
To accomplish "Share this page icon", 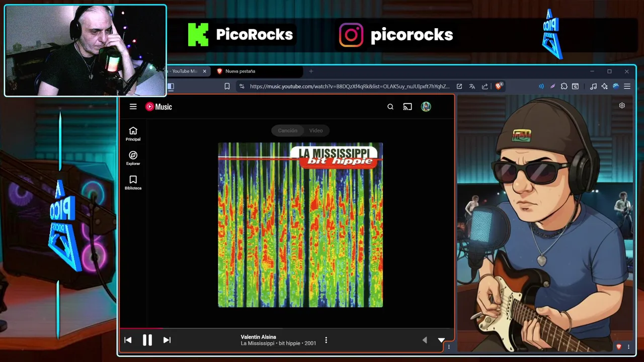I will [485, 86].
